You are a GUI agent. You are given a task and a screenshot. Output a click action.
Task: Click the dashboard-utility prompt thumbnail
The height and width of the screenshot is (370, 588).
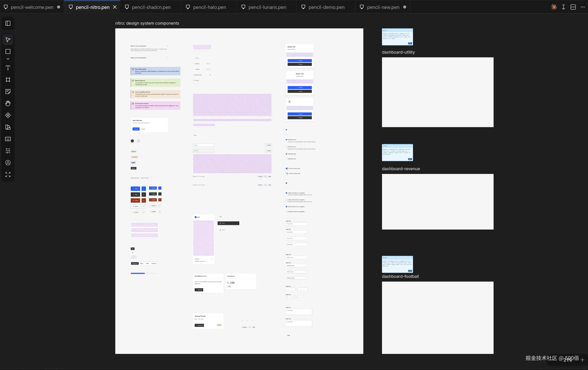[x=397, y=37]
